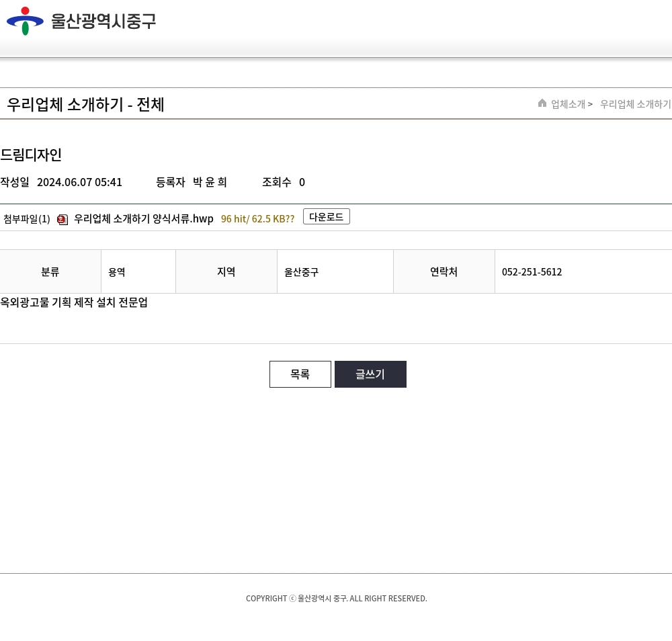Image resolution: width=672 pixels, height=641 pixels.
Task: Open 우리업체 소개하기 breadcrumb link
Action: click(635, 104)
